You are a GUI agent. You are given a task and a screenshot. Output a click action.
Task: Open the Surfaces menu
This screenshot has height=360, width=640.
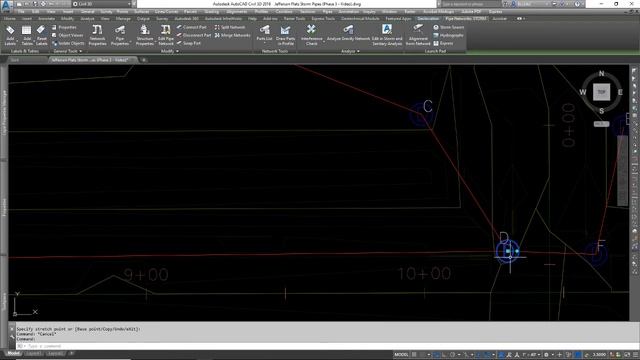142,12
